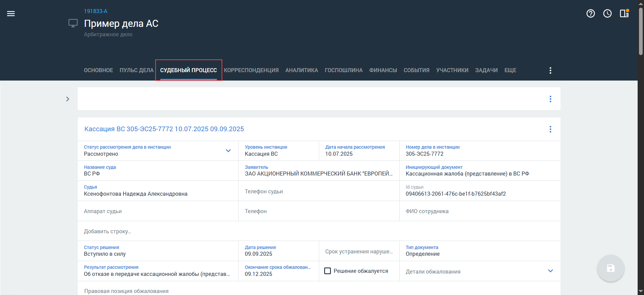Click the case number link 191833-А
The width and height of the screenshot is (644, 295).
click(x=96, y=11)
